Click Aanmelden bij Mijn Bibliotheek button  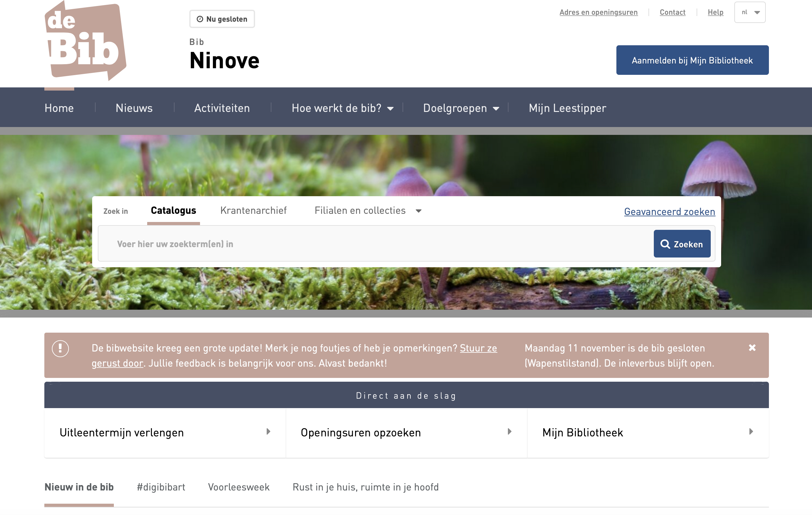tap(692, 60)
